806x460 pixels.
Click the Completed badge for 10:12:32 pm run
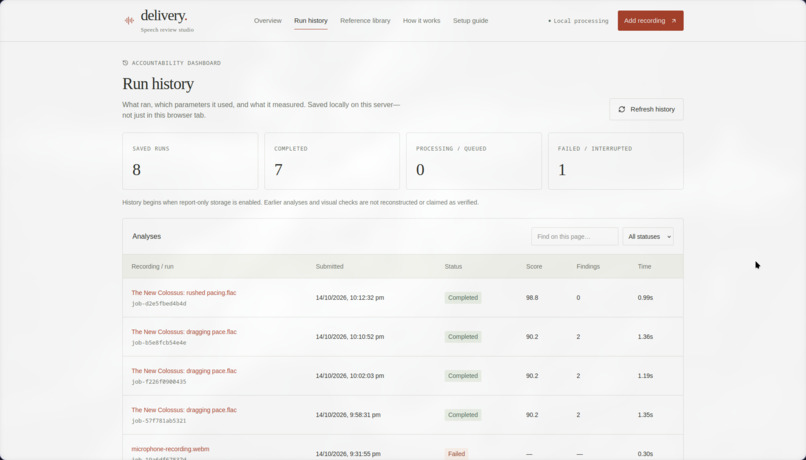(463, 298)
